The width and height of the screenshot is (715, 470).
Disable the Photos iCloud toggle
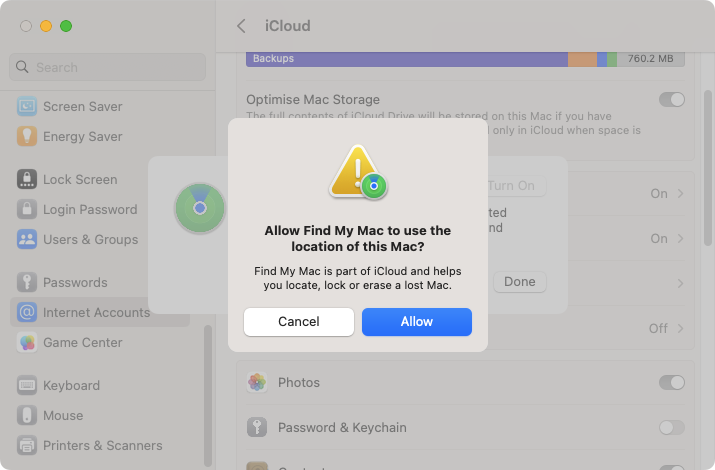tap(671, 382)
